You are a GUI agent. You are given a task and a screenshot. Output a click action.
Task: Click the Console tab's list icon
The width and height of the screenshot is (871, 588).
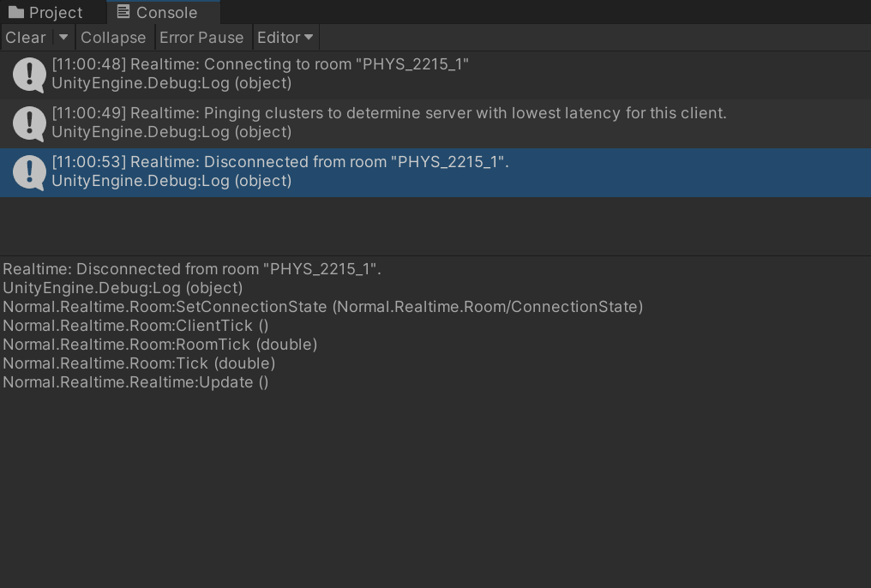123,12
